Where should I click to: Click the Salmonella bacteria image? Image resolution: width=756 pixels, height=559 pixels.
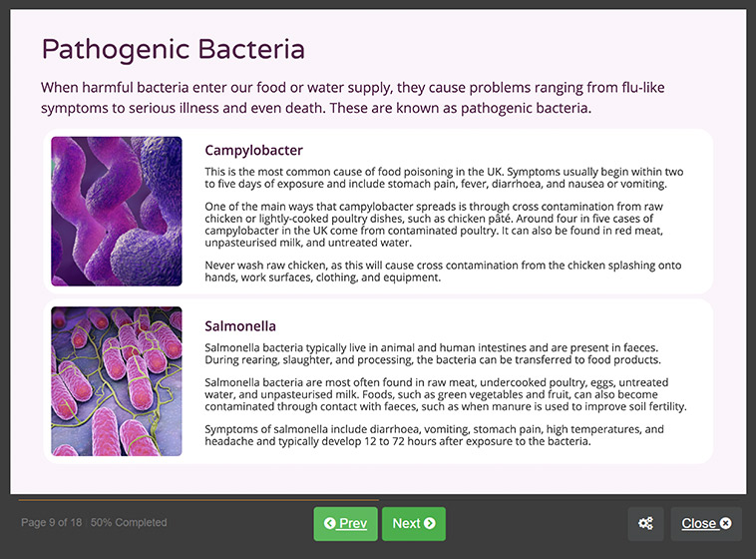click(117, 381)
